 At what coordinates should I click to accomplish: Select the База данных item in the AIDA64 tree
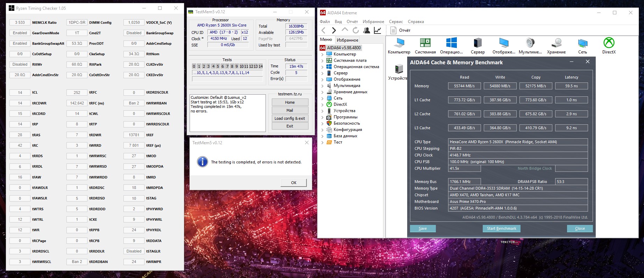[345, 136]
